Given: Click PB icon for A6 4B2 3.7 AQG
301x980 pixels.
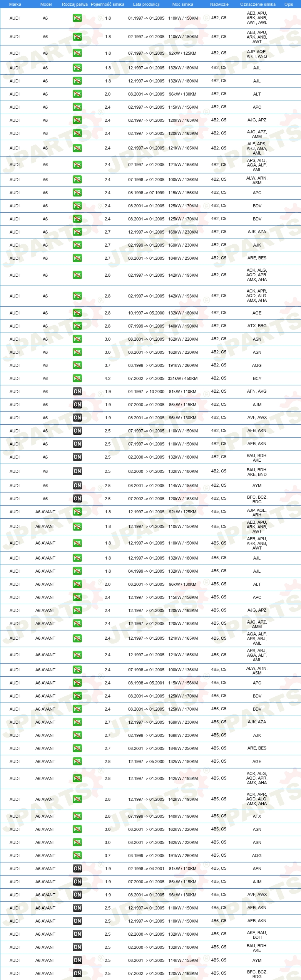Looking at the screenshot, I should coord(77,365).
